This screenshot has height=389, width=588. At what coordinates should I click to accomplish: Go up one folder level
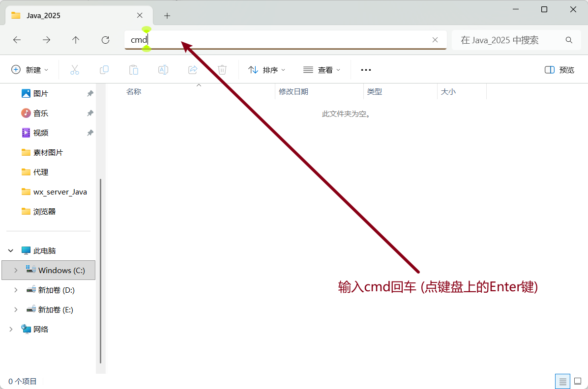[x=76, y=40]
